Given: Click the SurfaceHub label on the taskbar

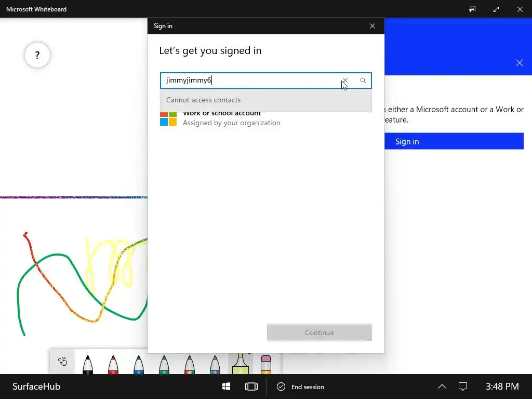Looking at the screenshot, I should [x=36, y=387].
